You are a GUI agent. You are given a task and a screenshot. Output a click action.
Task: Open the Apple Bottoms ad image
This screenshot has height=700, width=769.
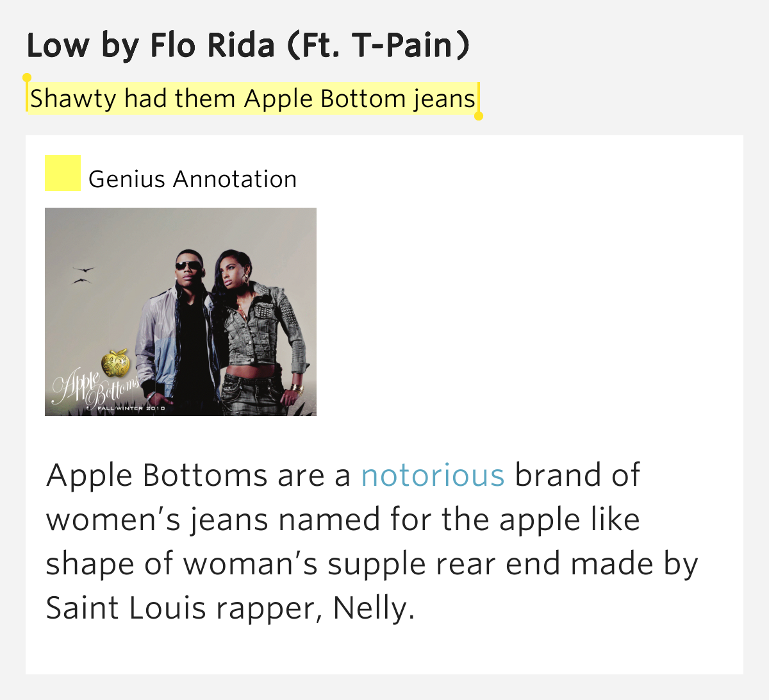[x=181, y=312]
